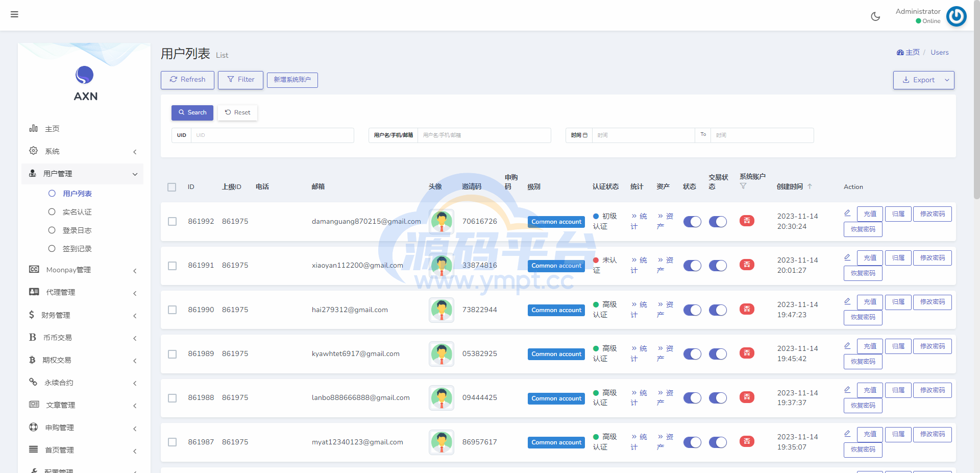Toggle 状态 switch for user 861991

pos(692,266)
